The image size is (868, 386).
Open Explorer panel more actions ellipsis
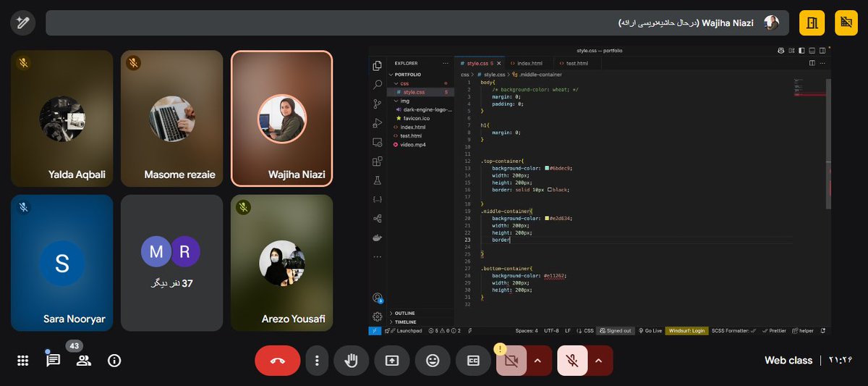tap(446, 63)
